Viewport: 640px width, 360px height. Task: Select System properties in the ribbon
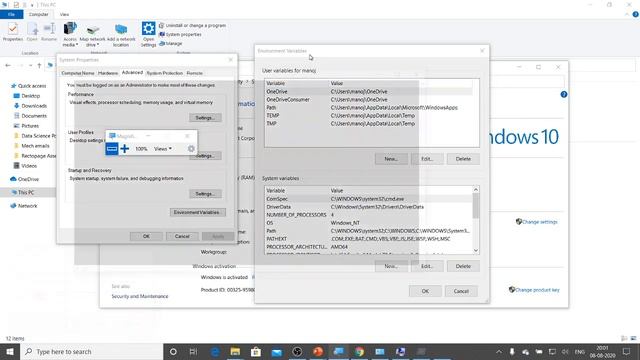click(180, 34)
